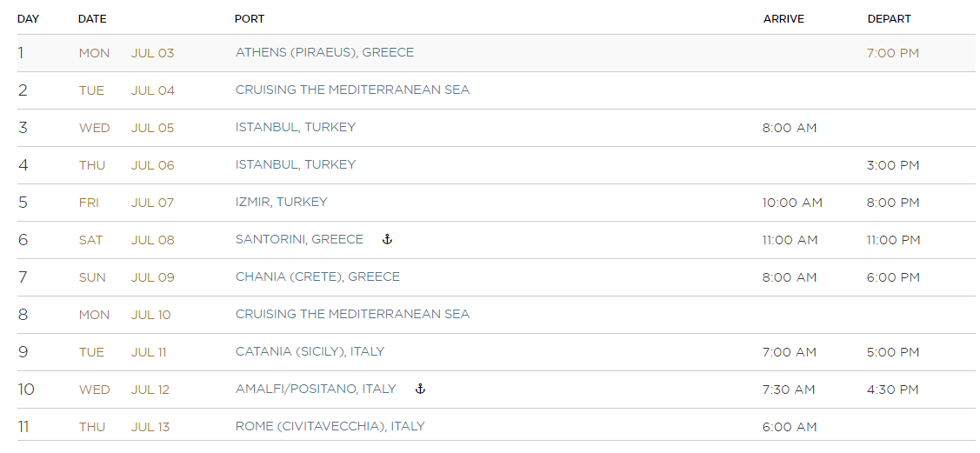Click Cruising the Mediterranean Sea on Jul 10
The image size is (980, 453).
(352, 314)
